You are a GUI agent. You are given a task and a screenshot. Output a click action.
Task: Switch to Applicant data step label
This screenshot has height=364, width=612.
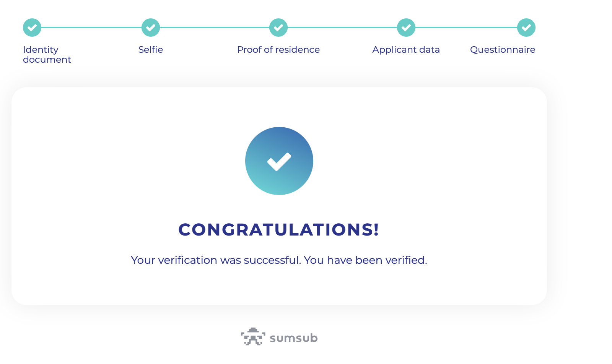tap(406, 50)
